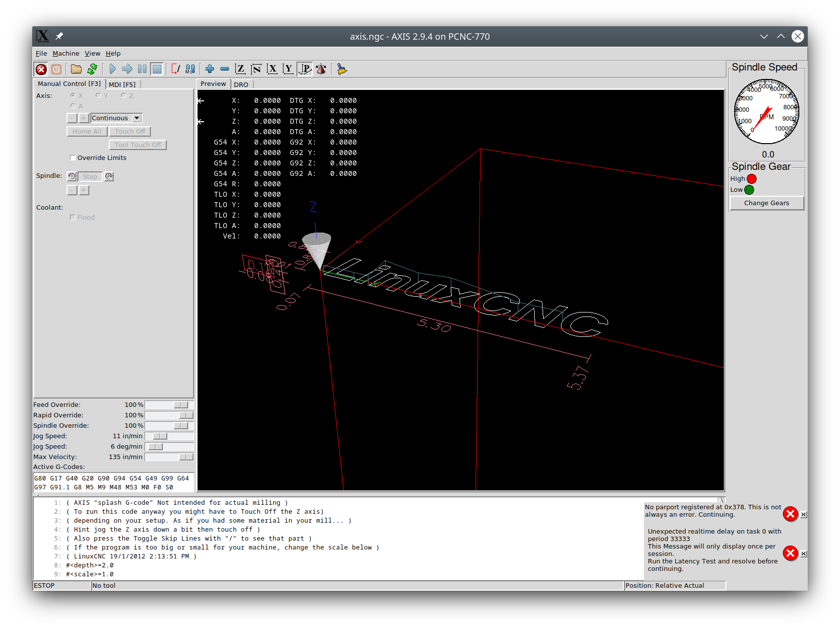Click the Home All button
The height and width of the screenshot is (629, 840).
87,131
